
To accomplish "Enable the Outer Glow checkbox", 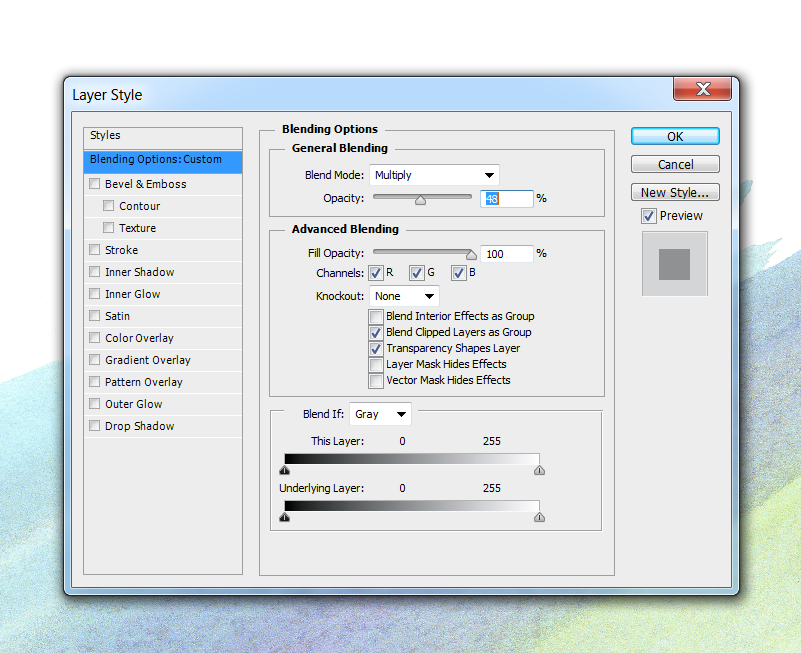I will [95, 403].
